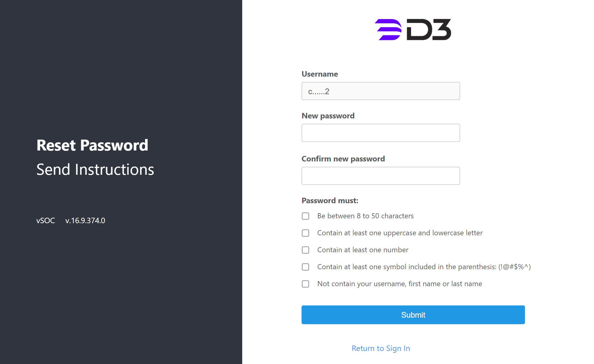This screenshot has height=364, width=594.
Task: Click the vSOC product label
Action: (46, 220)
